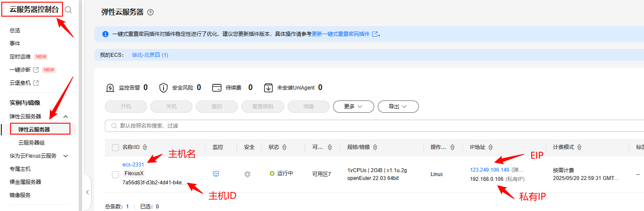Click the 可用区7 cell

click(321, 174)
